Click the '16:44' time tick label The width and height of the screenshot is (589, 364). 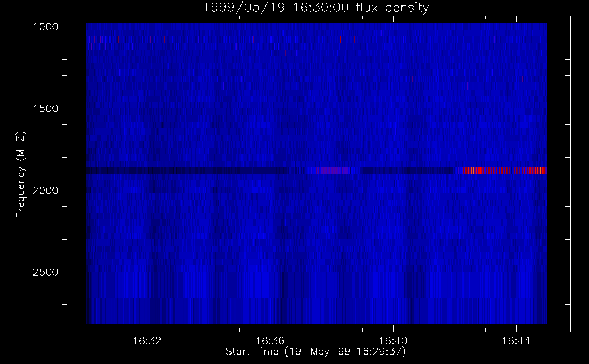[516, 341]
